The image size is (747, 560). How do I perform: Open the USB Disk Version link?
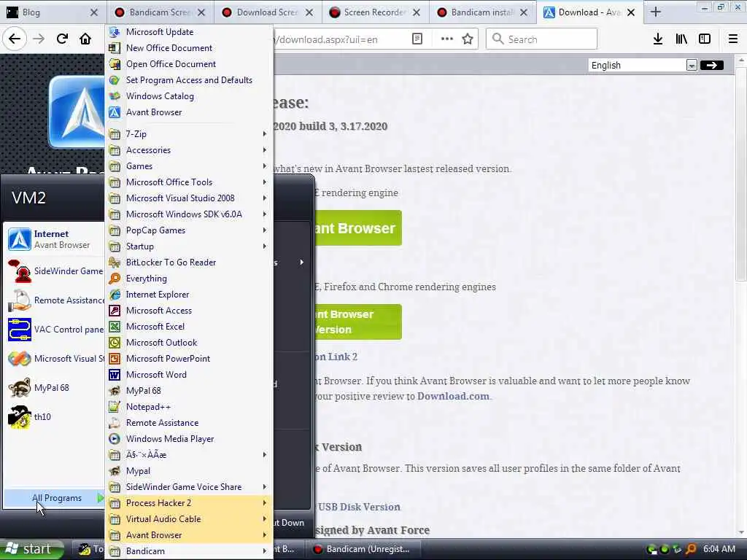[x=359, y=507]
